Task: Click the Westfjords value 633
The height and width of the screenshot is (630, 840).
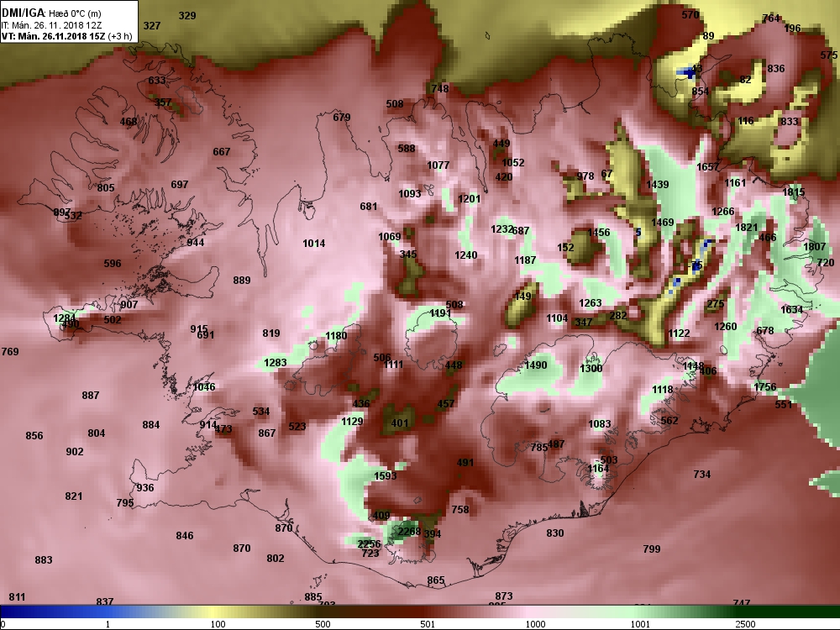Action: pos(157,81)
